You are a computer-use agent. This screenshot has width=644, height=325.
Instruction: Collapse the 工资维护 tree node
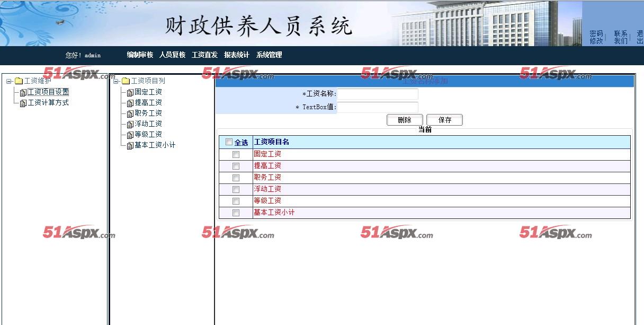point(9,81)
